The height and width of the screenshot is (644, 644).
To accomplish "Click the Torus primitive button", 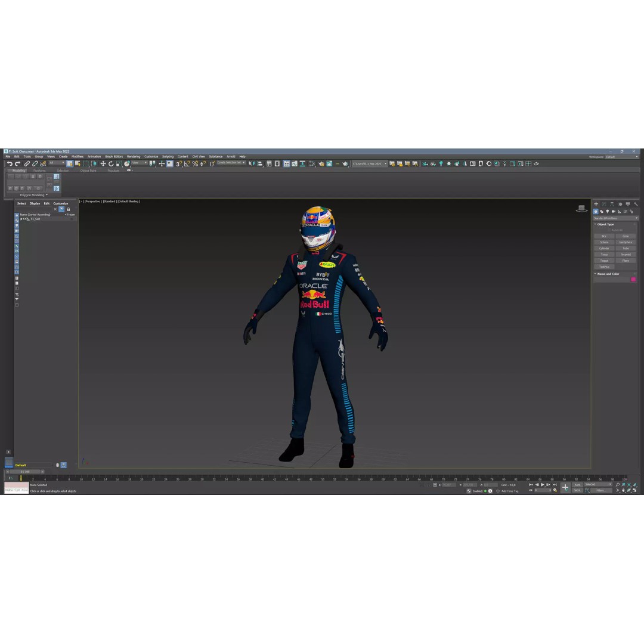I will pos(604,255).
